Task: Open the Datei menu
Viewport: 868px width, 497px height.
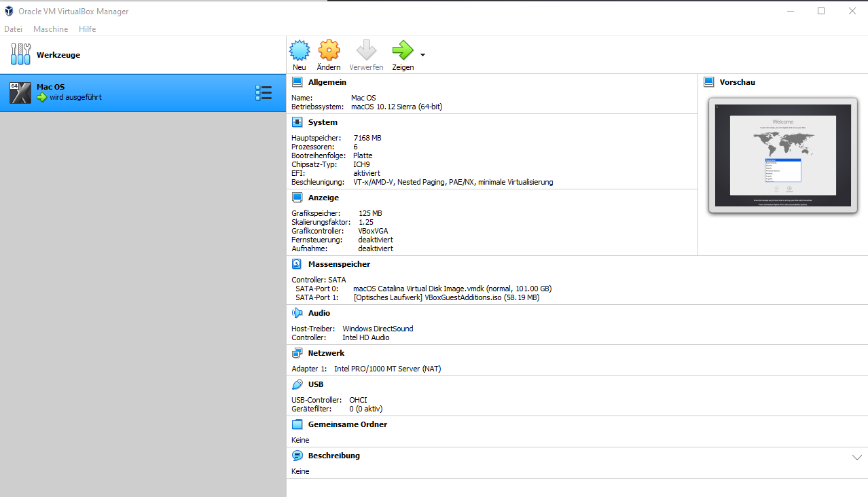Action: coord(13,29)
